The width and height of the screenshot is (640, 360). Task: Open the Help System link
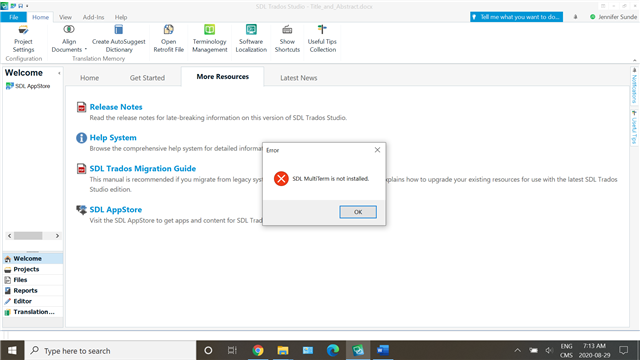point(113,138)
